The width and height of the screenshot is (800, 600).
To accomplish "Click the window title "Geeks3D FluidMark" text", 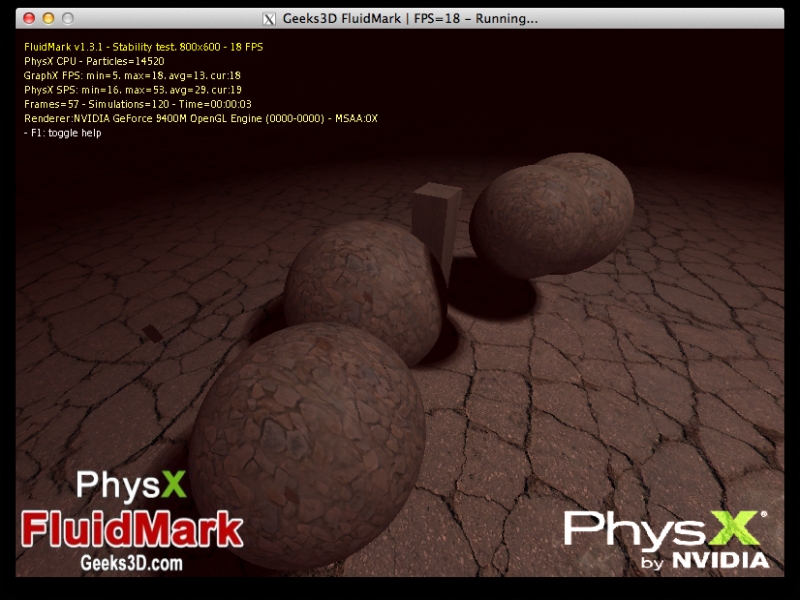I will [x=343, y=18].
